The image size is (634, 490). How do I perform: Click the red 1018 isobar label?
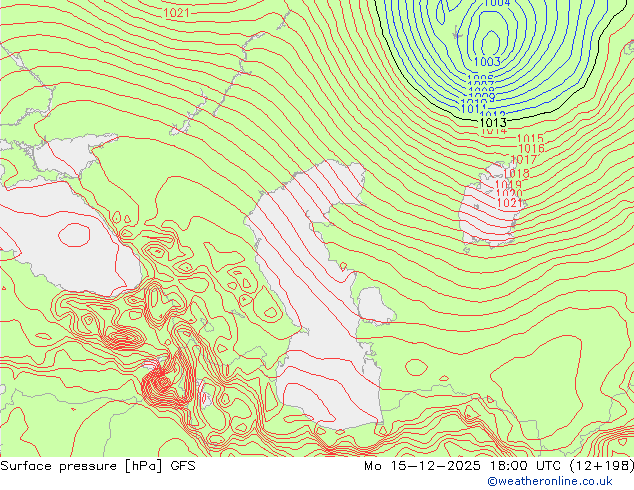[x=516, y=173]
